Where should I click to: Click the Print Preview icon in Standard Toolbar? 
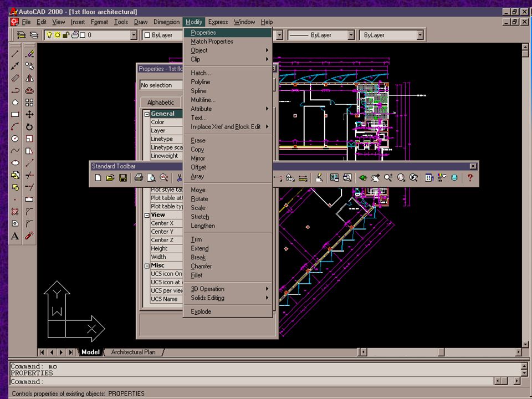151,177
